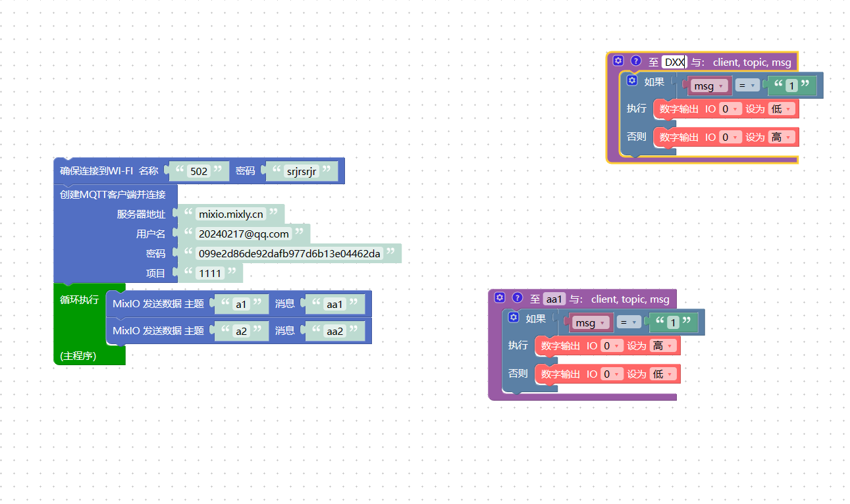Open 低 level dropdown in aa1 否则 row
Screen dimensions: 850x504
click(663, 374)
